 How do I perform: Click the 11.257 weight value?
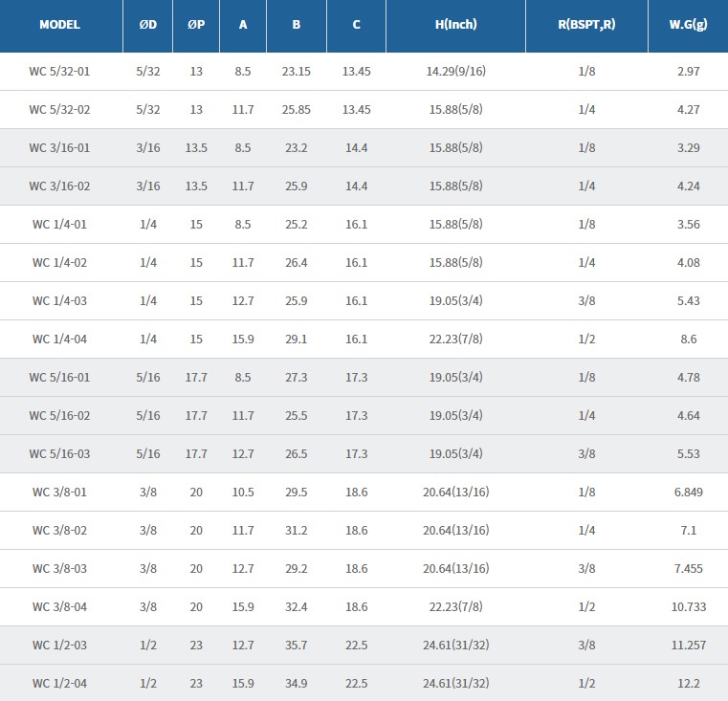pyautogui.click(x=688, y=645)
